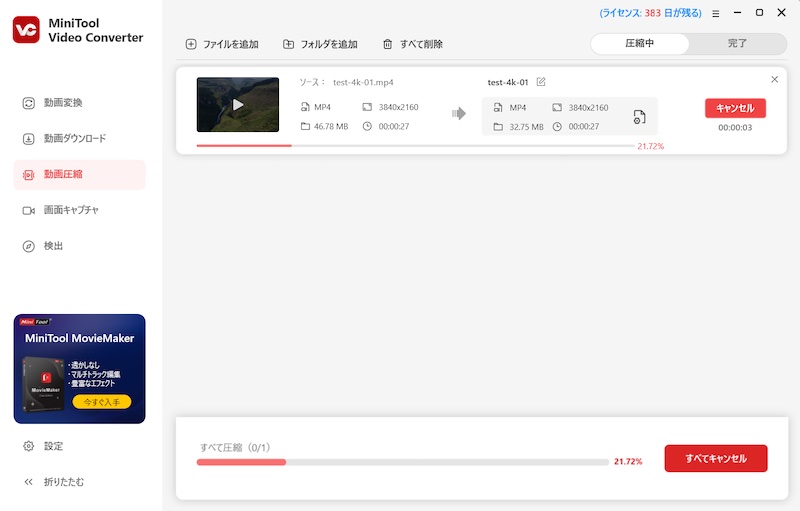Switch to the 圧縮中 tab
Viewport: 800px width, 511px height.
click(639, 44)
